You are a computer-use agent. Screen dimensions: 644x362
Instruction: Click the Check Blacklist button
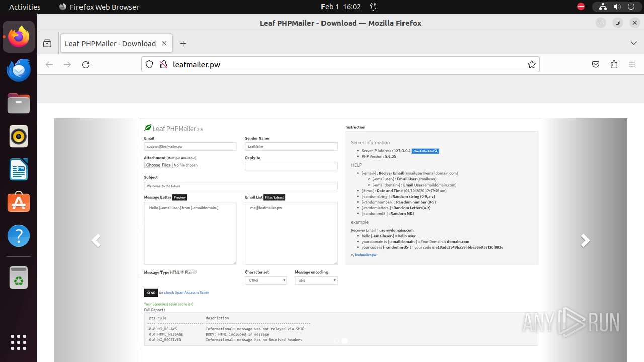pos(426,151)
